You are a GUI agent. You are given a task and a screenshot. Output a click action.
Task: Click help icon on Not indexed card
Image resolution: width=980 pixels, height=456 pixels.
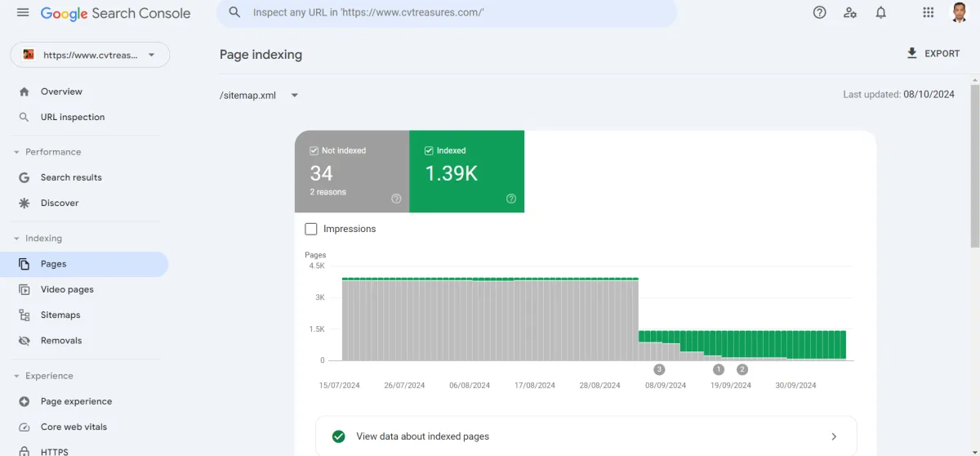[x=396, y=199]
